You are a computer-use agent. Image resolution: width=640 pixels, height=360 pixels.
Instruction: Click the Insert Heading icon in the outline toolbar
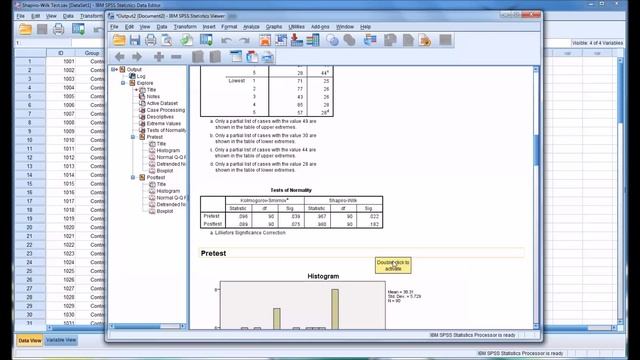tap(236, 57)
